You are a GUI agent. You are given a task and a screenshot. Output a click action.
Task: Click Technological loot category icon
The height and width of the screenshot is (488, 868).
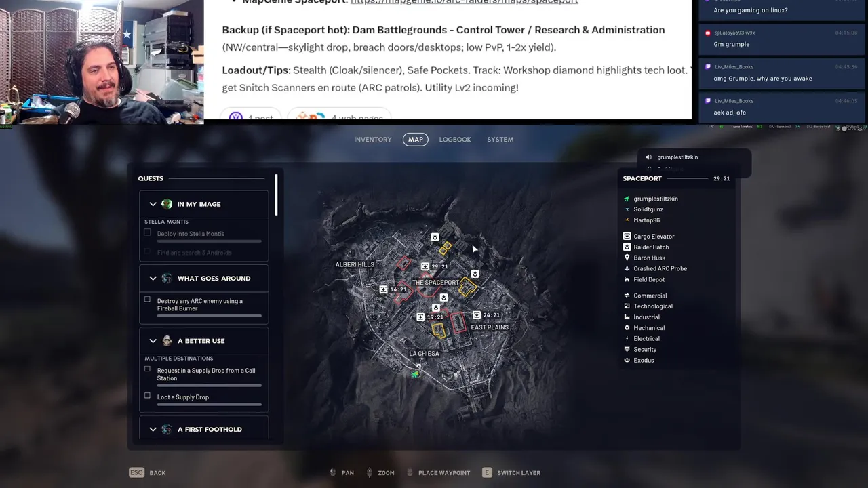[627, 306]
